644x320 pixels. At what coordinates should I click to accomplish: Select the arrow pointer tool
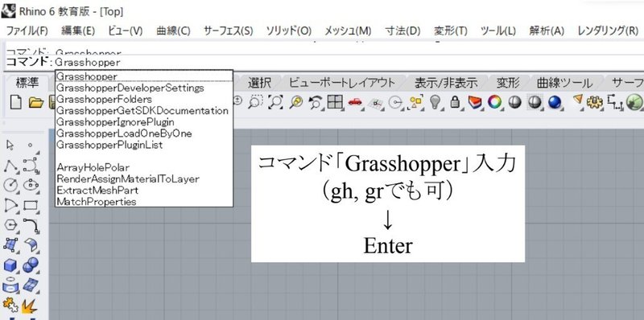[10, 145]
